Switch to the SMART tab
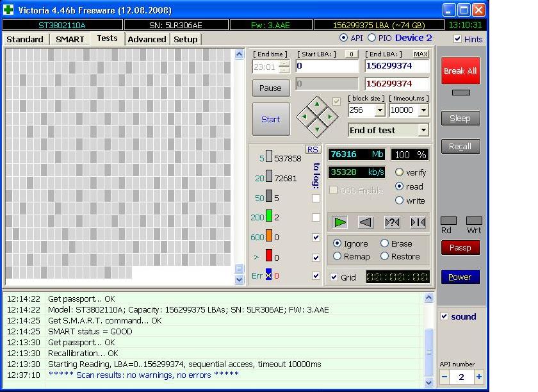This screenshot has width=538, height=392. (x=70, y=39)
